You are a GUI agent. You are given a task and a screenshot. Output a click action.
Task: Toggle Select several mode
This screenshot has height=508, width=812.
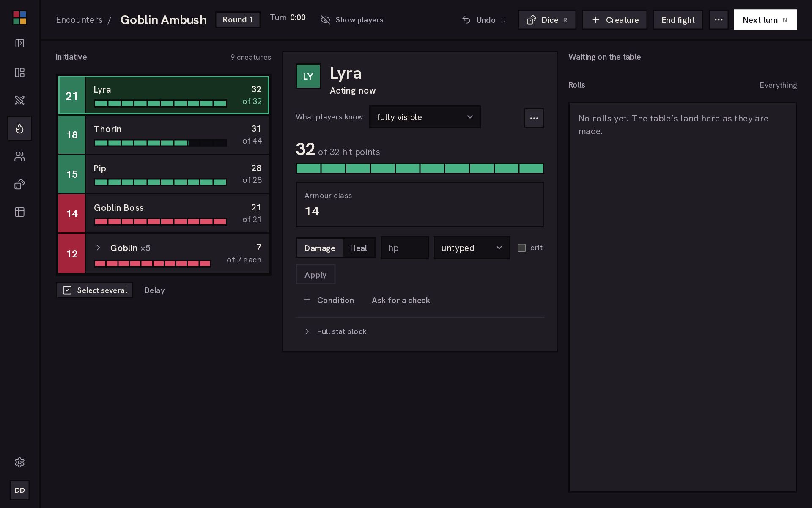tap(95, 290)
